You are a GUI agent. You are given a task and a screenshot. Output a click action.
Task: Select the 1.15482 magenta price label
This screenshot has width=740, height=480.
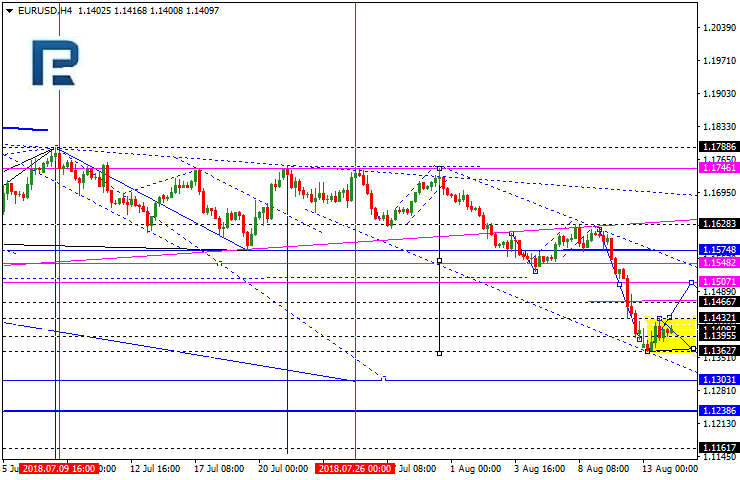point(719,262)
